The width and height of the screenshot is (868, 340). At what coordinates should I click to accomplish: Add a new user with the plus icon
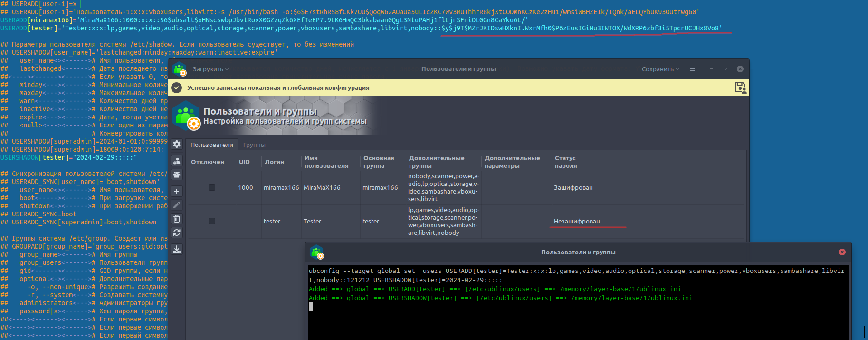(x=177, y=191)
